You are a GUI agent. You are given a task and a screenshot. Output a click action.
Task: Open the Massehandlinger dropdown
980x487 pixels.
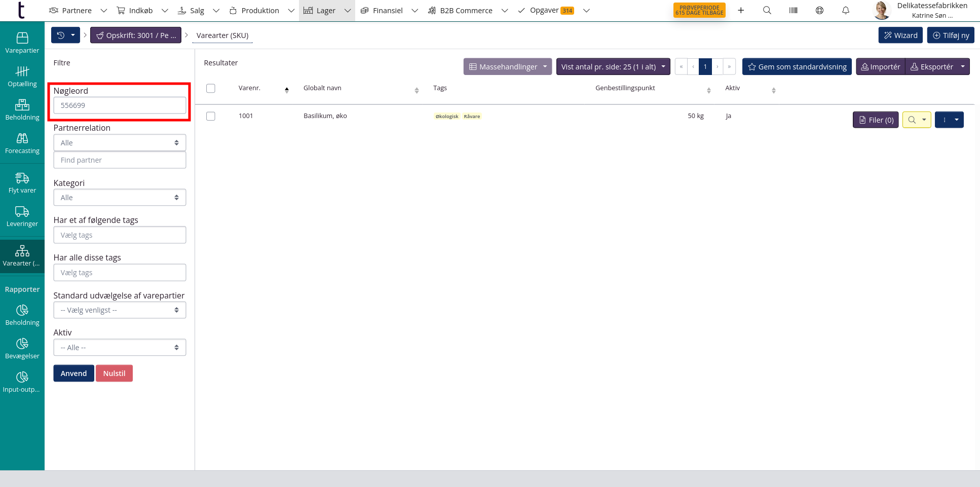click(507, 67)
